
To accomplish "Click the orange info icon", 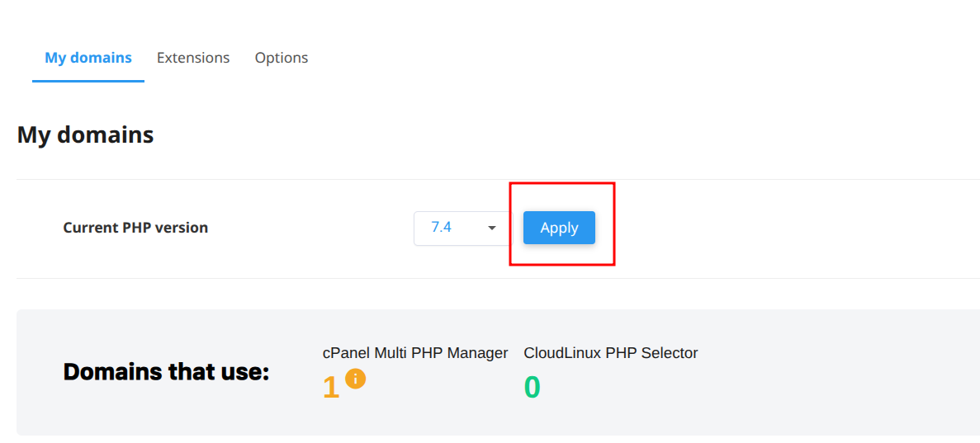I will click(x=355, y=379).
